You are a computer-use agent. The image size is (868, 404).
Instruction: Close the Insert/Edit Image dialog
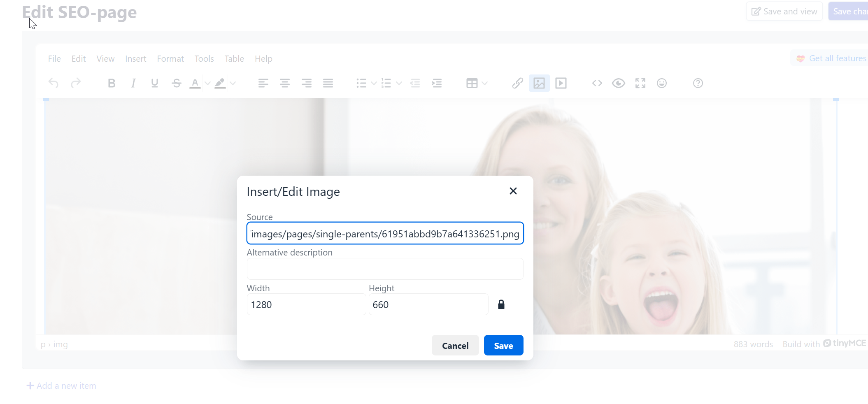pyautogui.click(x=513, y=191)
